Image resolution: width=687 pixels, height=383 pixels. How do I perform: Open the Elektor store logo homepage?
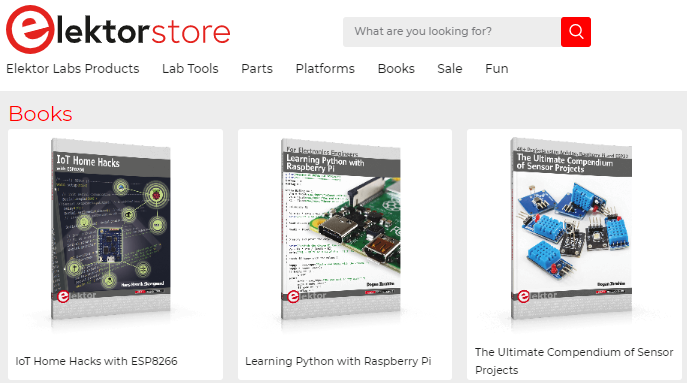pyautogui.click(x=118, y=30)
